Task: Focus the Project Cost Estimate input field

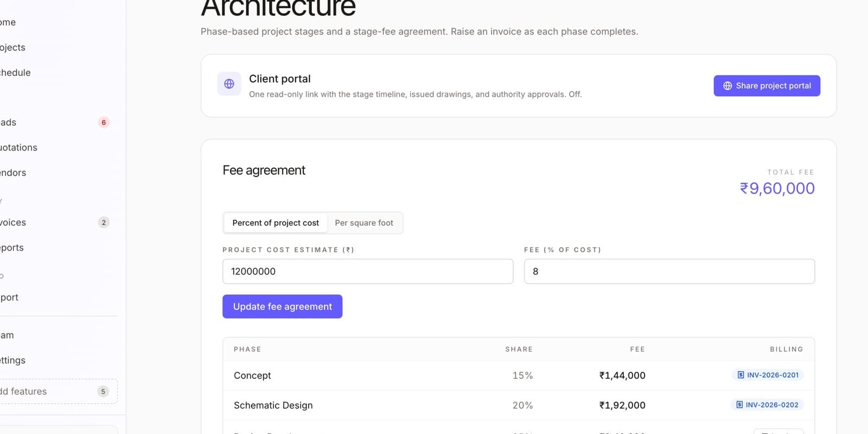Action: pos(368,271)
